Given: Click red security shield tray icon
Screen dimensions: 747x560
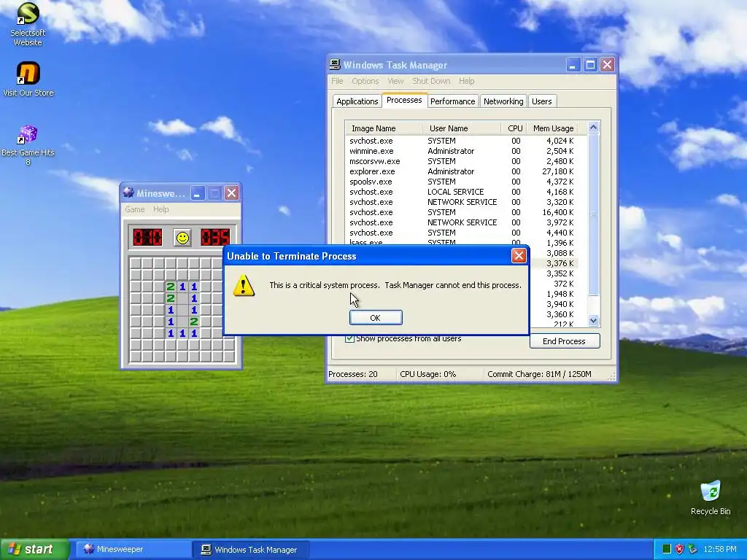Looking at the screenshot, I should tap(679, 549).
